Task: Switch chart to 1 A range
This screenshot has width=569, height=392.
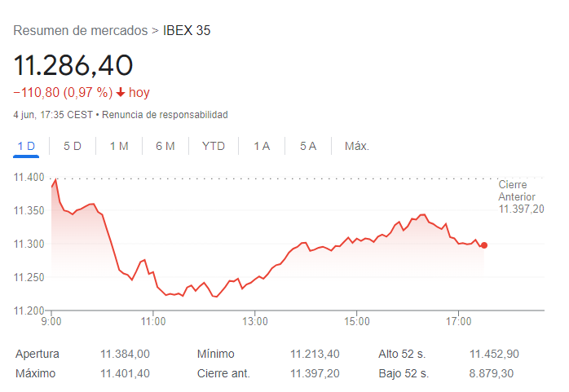Action: [x=262, y=146]
